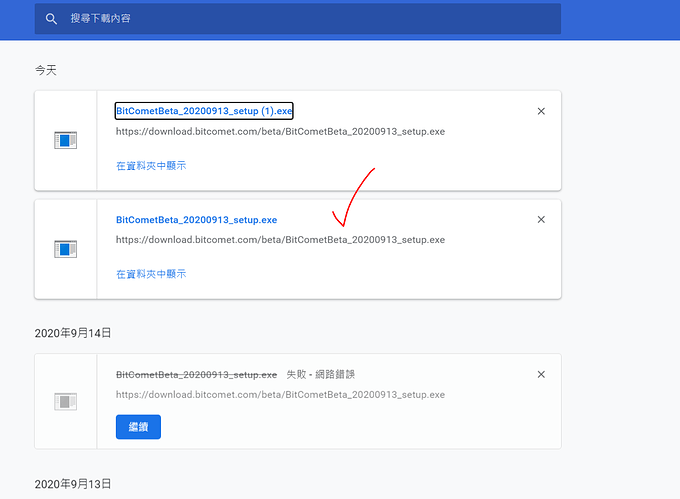The height and width of the screenshot is (499, 680).
Task: Click the 今天 date heading
Action: pyautogui.click(x=46, y=70)
